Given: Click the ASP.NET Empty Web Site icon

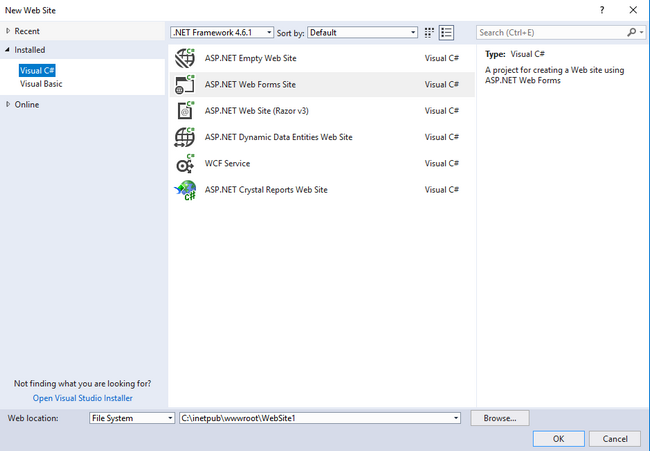Looking at the screenshot, I should click(x=184, y=58).
